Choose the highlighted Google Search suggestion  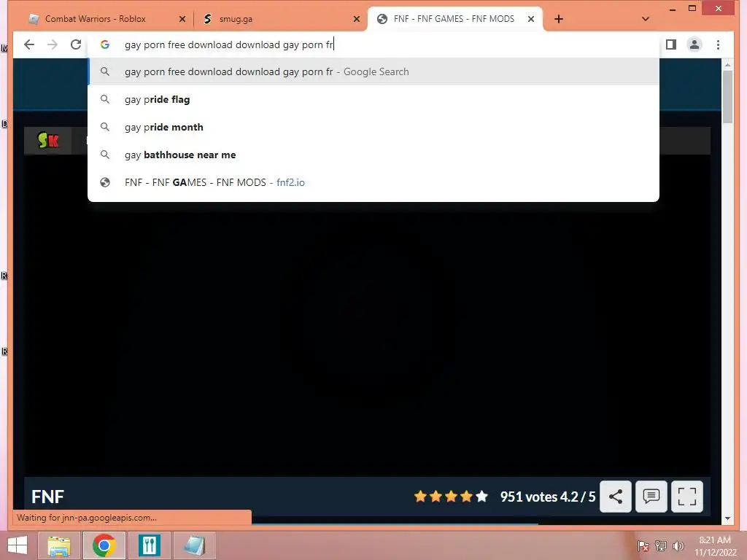coord(373,72)
